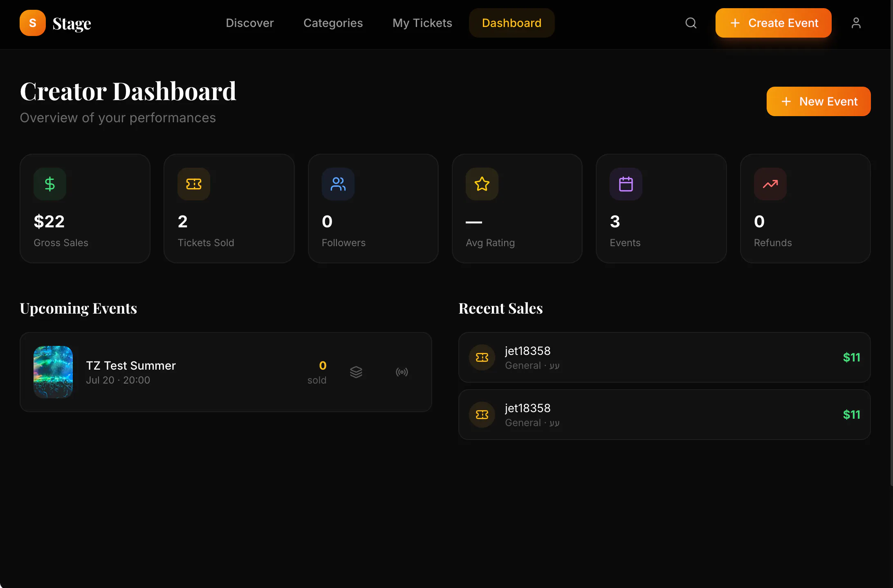Image resolution: width=893 pixels, height=588 pixels.
Task: Click the ticket icon for Tickets Sold
Action: (x=194, y=184)
